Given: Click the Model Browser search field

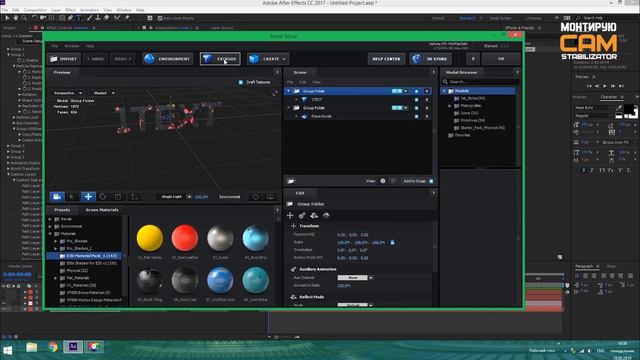Looking at the screenshot, I should coord(480,82).
